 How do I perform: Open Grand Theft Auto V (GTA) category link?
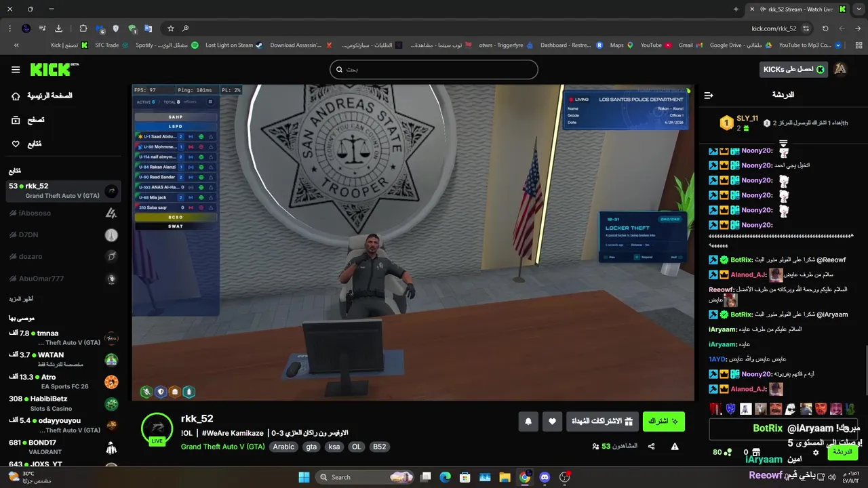coord(222,447)
